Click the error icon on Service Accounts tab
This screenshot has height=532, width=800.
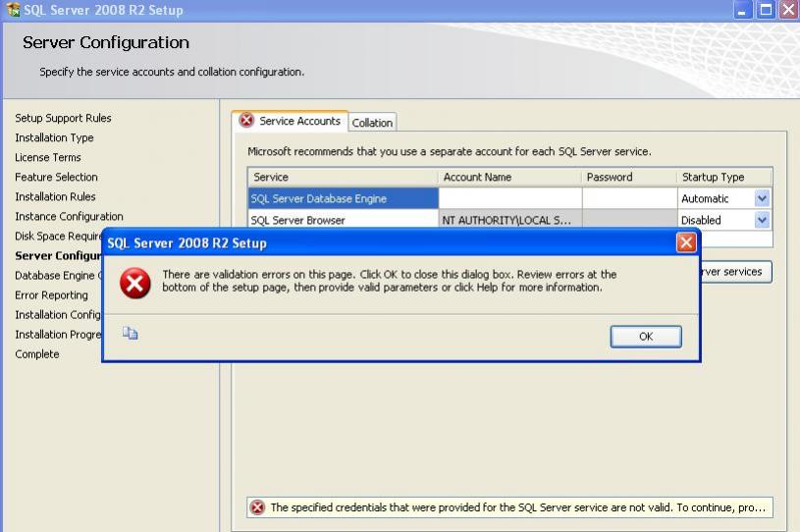(246, 121)
